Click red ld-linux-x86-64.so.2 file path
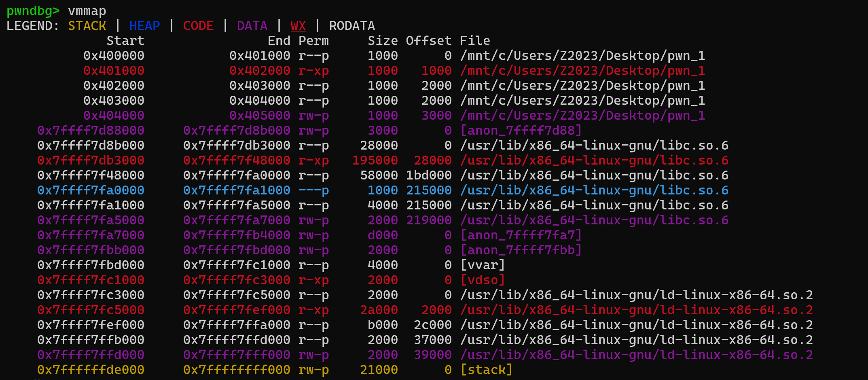Viewport: 868px width, 380px height. tap(636, 310)
